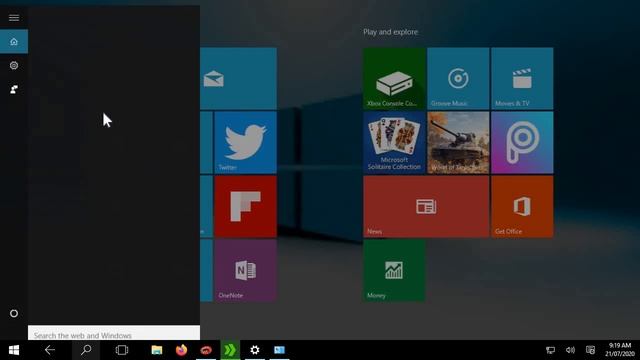Open File Explorer from the taskbar

click(x=157, y=350)
